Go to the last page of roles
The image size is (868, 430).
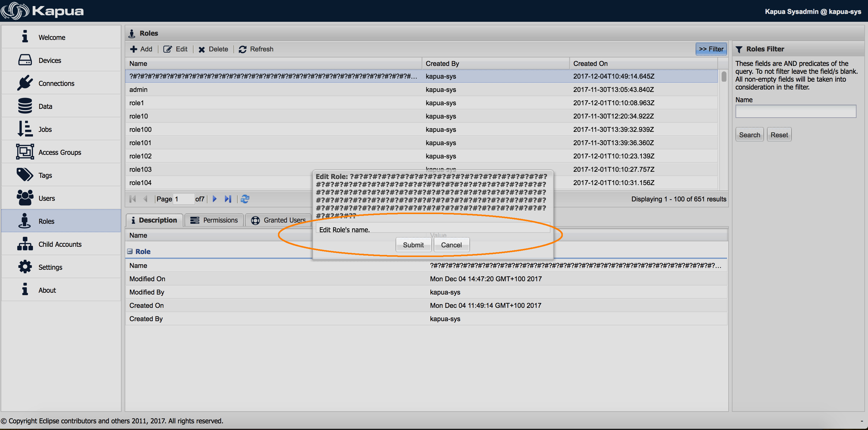pos(228,199)
